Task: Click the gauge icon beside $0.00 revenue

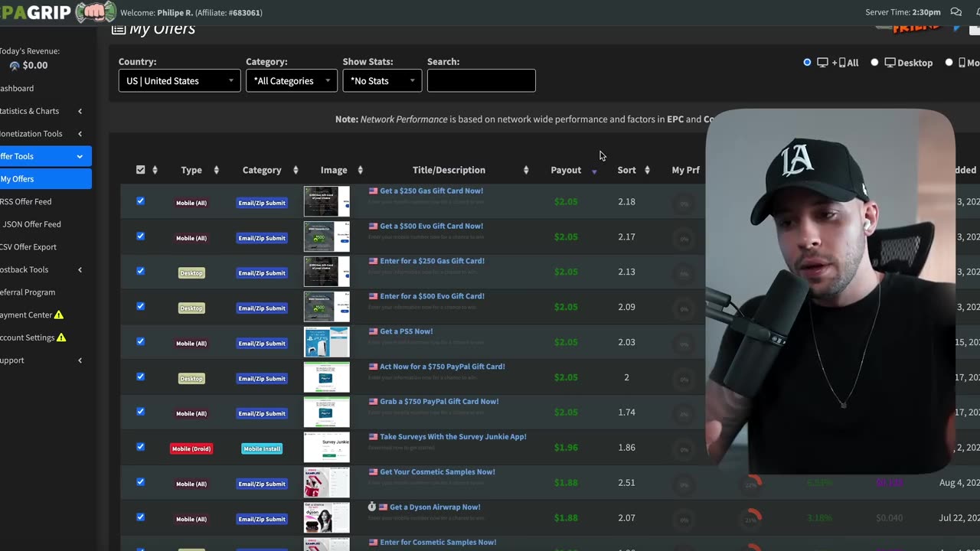Action: coord(15,66)
